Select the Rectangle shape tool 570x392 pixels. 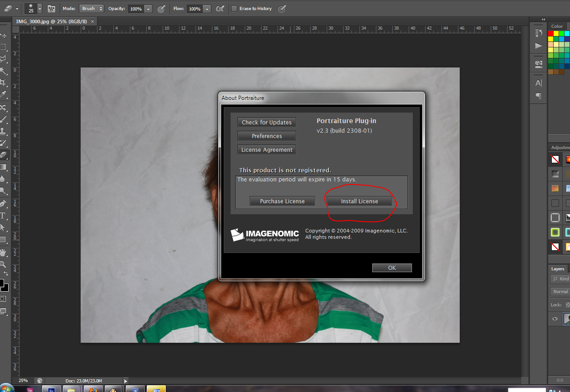pos(3,239)
